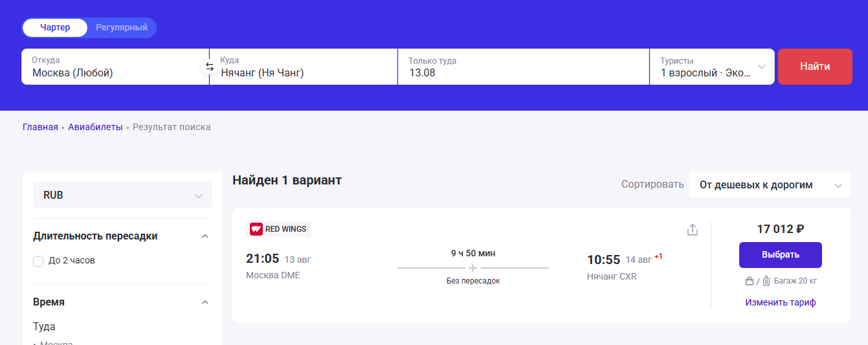Tick the До 2 часов checkbox
Image resolution: width=868 pixels, height=345 pixels.
[x=39, y=261]
